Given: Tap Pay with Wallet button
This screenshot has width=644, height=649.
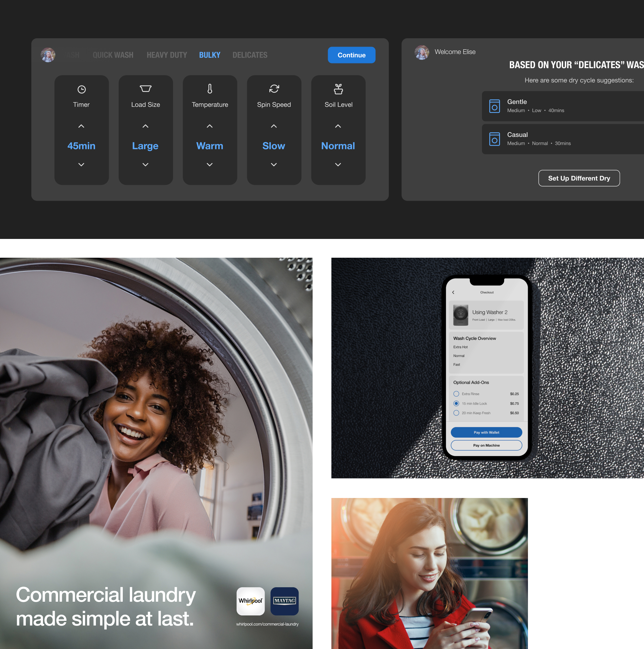Looking at the screenshot, I should (486, 432).
